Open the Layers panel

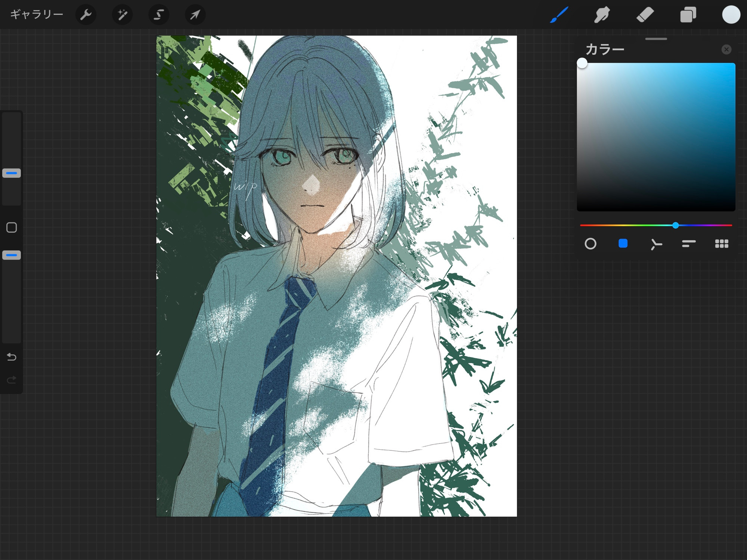point(688,15)
